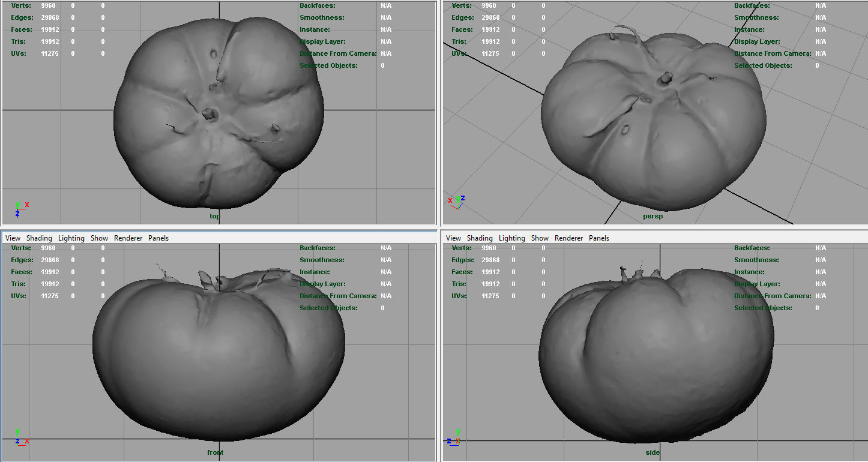868x462 pixels.
Task: Click the 'persp' camera name label
Action: (653, 216)
